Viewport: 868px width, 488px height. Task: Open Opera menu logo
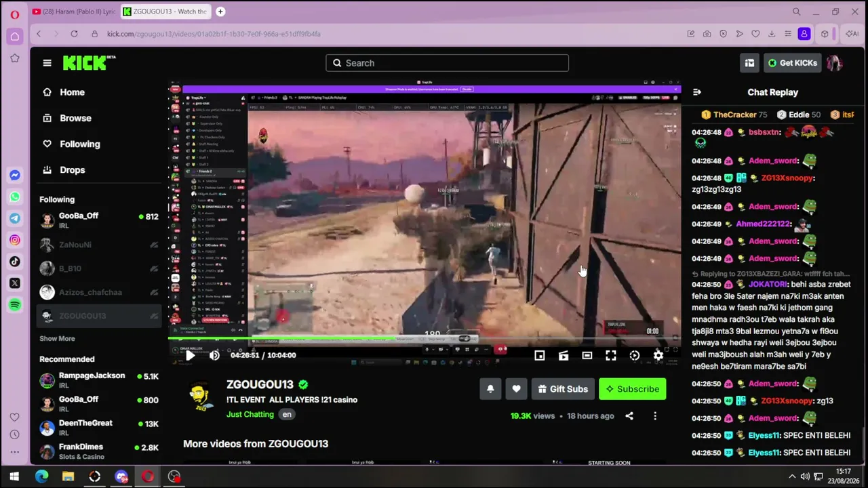(14, 13)
